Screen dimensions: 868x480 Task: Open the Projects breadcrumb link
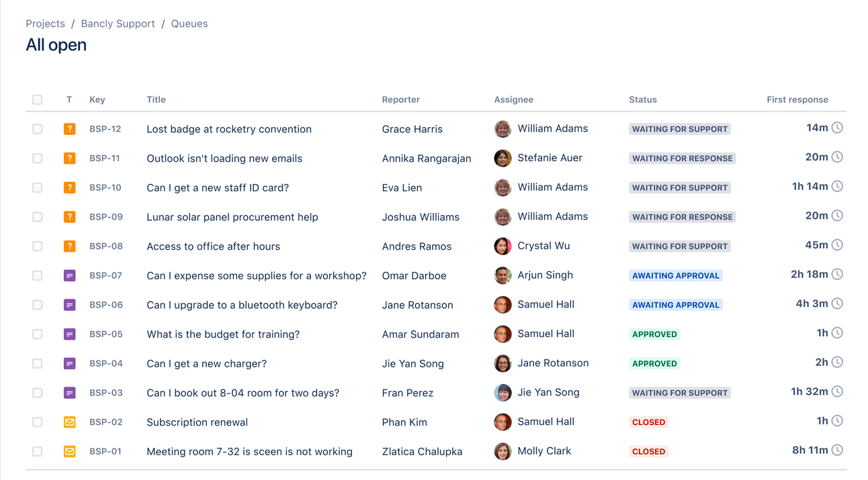[x=45, y=23]
